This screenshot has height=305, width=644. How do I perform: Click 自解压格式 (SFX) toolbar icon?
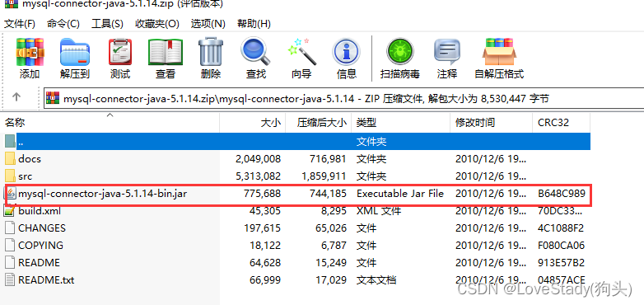coord(499,58)
